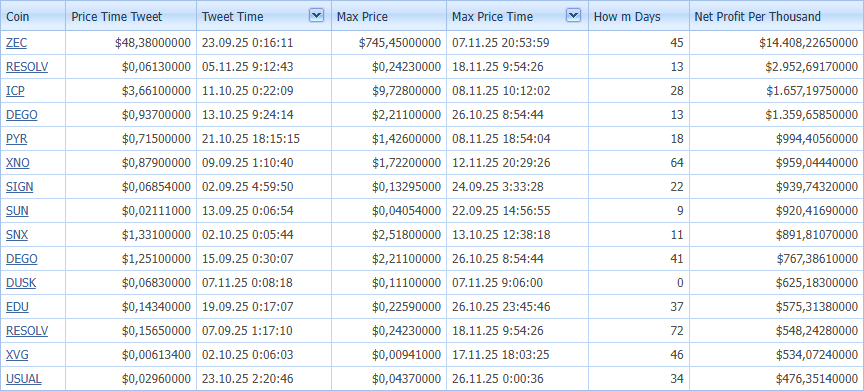Screen dimensions: 864x391
Task: Select net profit $575,31380000 cell
Action: tap(776, 306)
